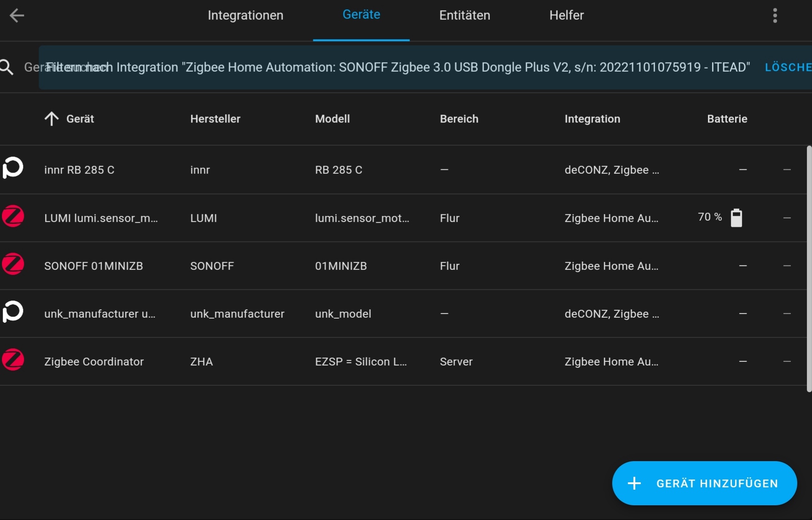Click the deCONZ icon for unk_manufacturer device
Image resolution: width=812 pixels, height=520 pixels.
[13, 312]
